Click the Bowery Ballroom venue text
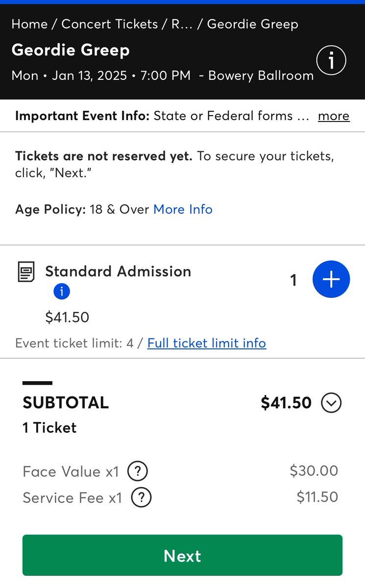365x588 pixels. [261, 75]
